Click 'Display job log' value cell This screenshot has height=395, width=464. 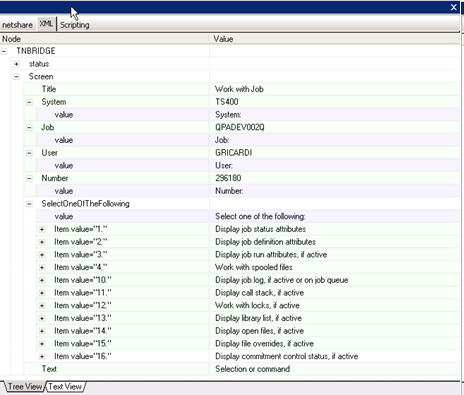[335, 280]
